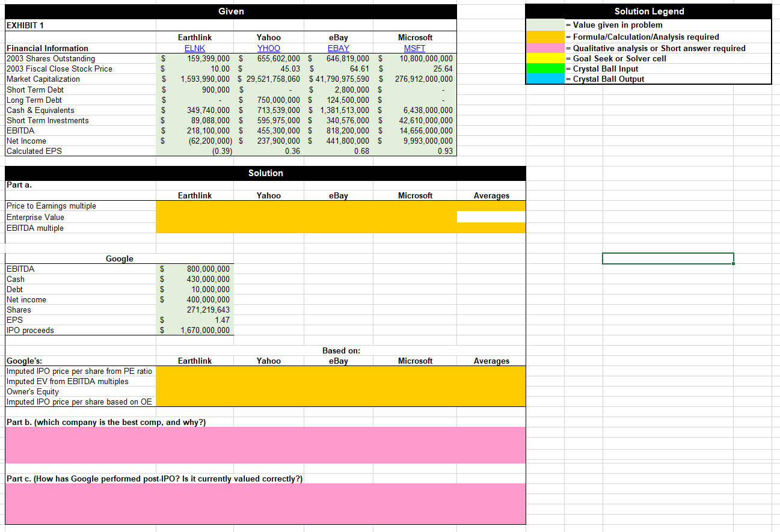Select the blue Crystal Ball Output swatch
Image resolution: width=780 pixels, height=532 pixels.
545,79
